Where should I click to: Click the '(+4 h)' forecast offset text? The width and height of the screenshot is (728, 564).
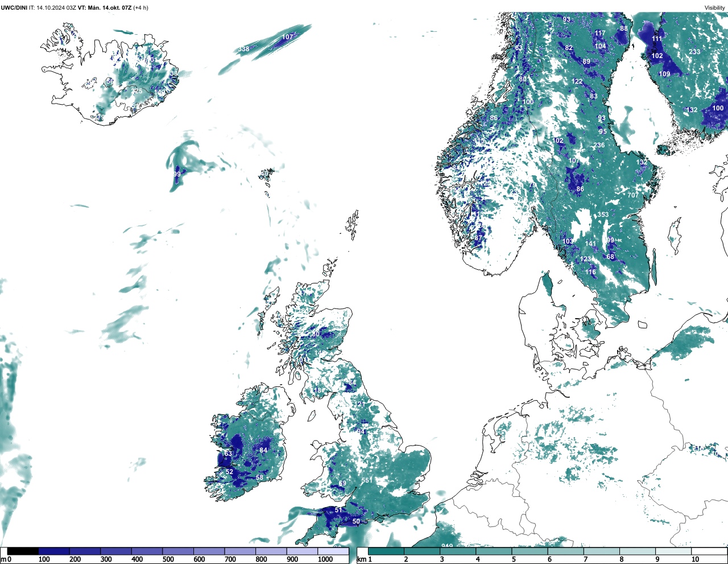click(x=141, y=7)
